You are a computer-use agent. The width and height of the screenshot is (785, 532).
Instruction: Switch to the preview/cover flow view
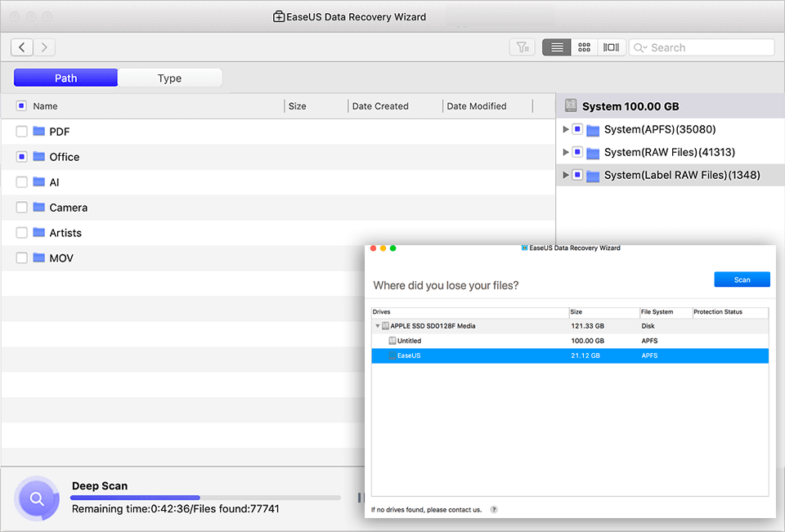pos(611,47)
